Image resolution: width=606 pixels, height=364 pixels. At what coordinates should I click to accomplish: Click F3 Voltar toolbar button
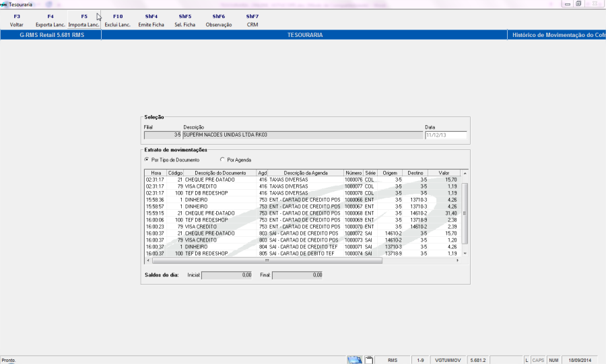point(17,20)
